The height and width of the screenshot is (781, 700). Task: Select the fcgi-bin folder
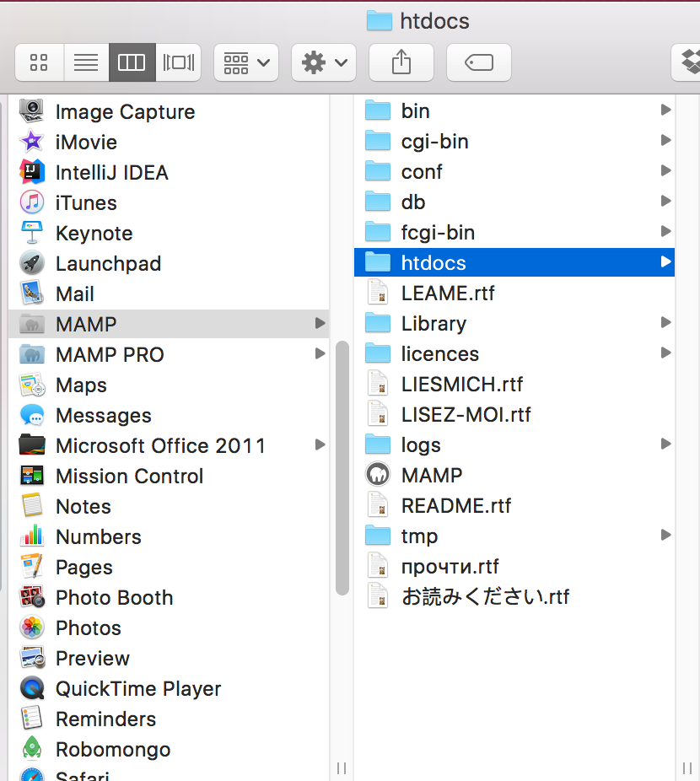[x=514, y=232]
